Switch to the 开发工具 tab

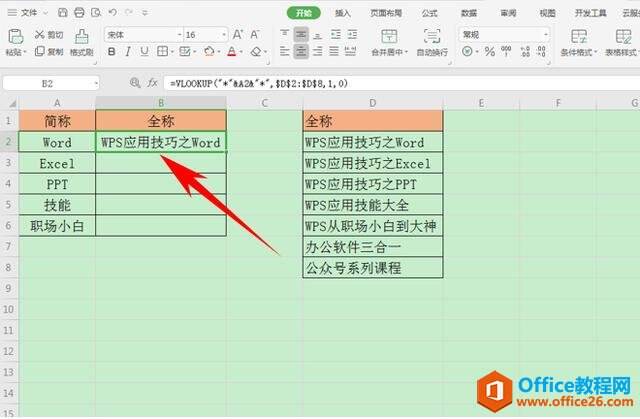pos(590,13)
